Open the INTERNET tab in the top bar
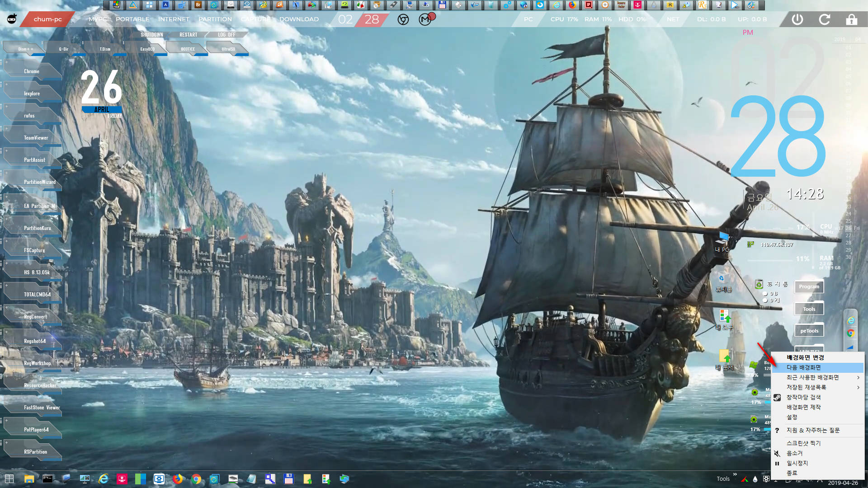This screenshot has height=488, width=868. tap(174, 19)
